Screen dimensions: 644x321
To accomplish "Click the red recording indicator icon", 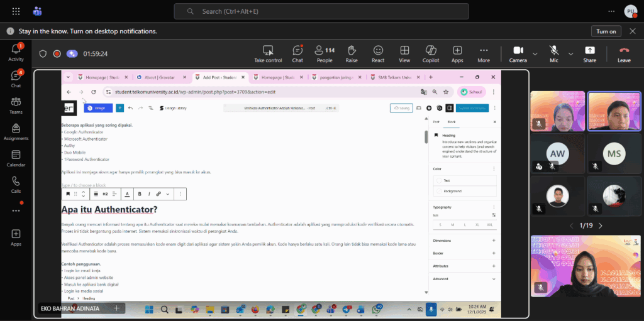I will point(57,54).
